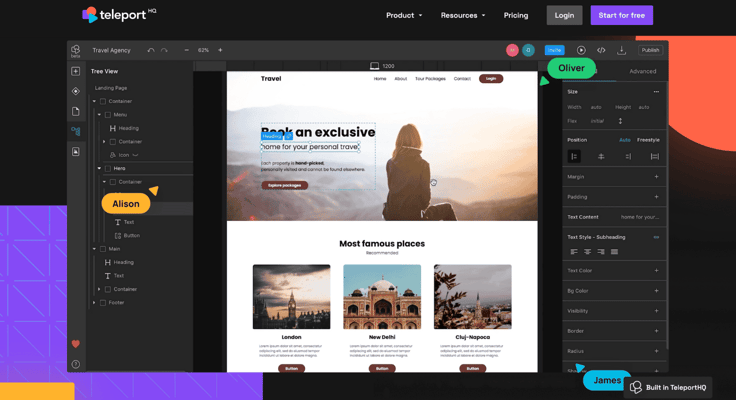Click the teal collaborator avatar
The height and width of the screenshot is (400, 736).
(x=528, y=50)
